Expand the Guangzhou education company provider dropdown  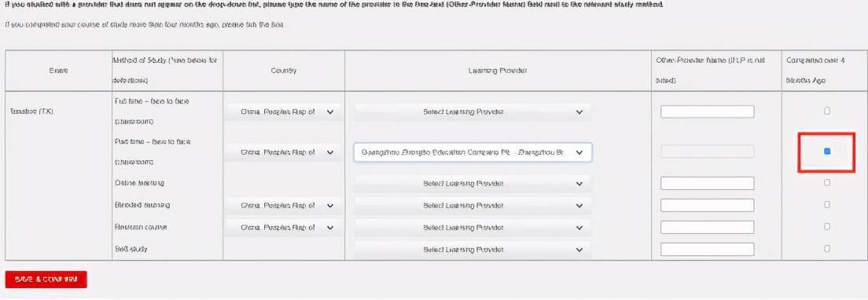coord(473,152)
